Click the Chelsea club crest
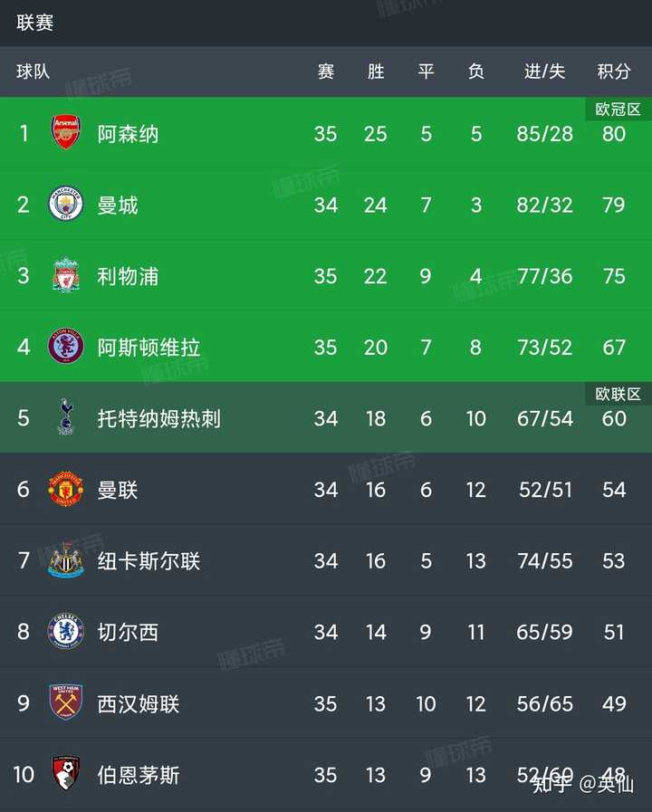Screen dimensions: 652x812 pyautogui.click(x=66, y=631)
